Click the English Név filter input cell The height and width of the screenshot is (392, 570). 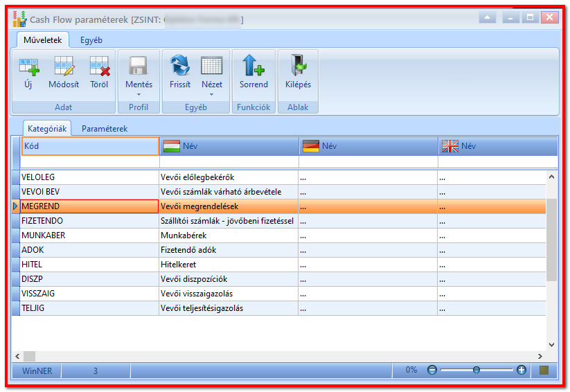498,162
